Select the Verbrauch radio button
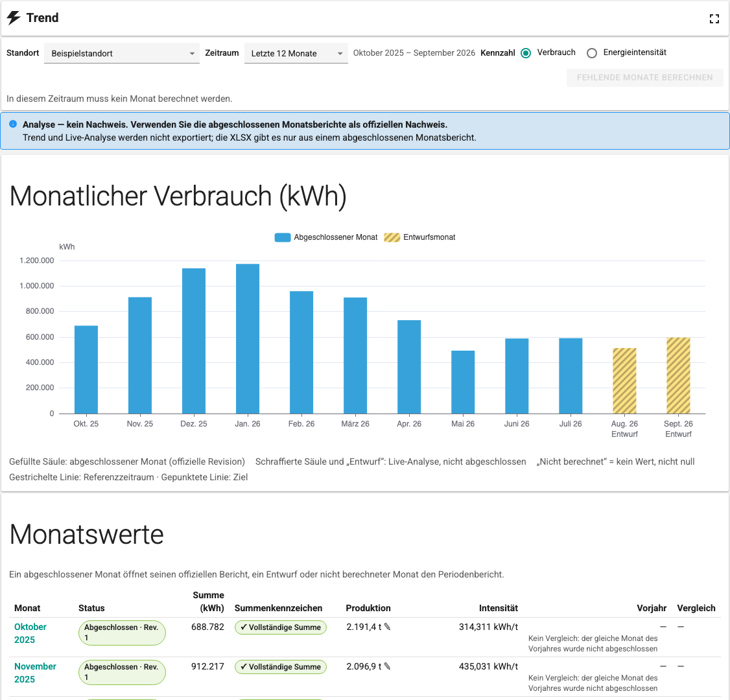This screenshot has height=700, width=730. [x=526, y=53]
